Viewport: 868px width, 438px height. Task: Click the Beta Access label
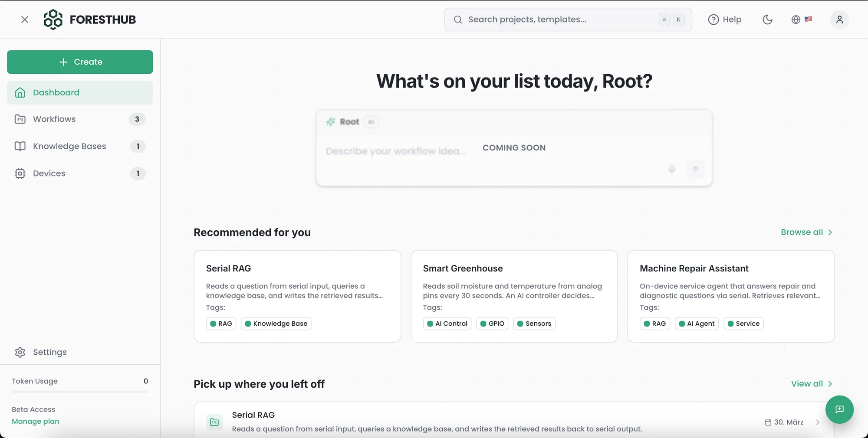point(33,409)
